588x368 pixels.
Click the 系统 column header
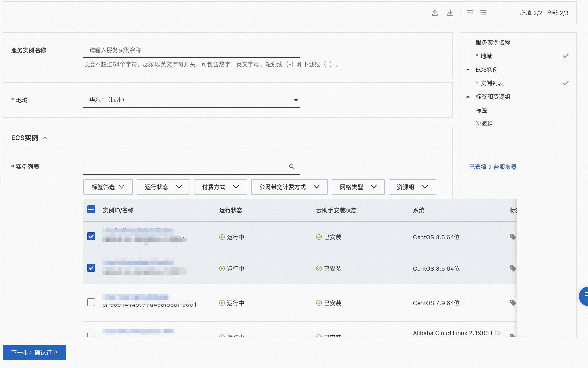click(419, 210)
